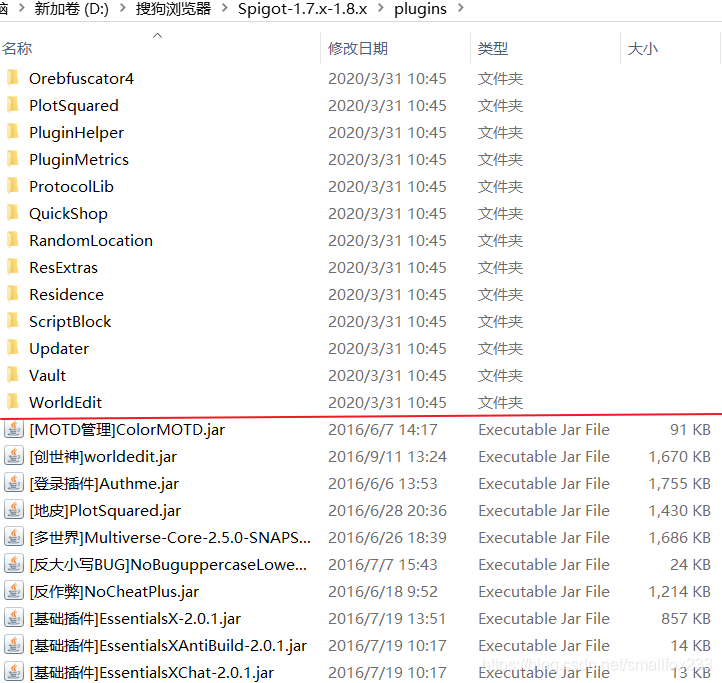The image size is (722, 683).
Task: Select the ScriptBlock folder name
Action: (x=70, y=321)
